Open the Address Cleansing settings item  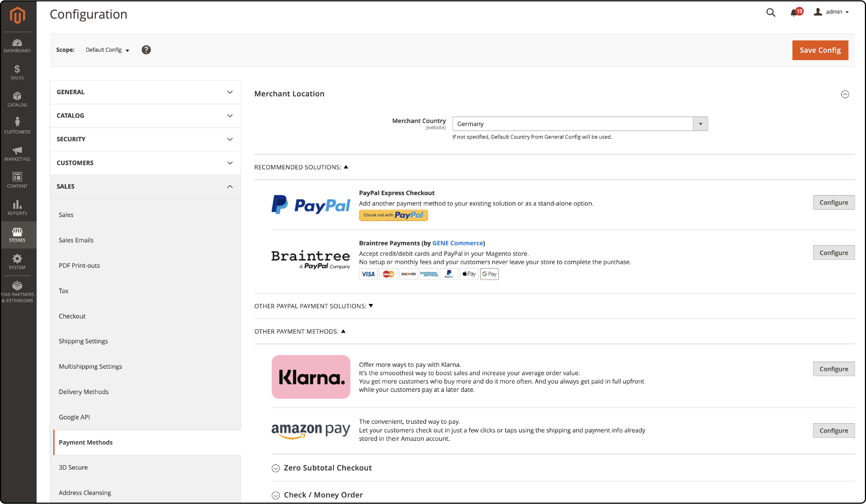(85, 493)
